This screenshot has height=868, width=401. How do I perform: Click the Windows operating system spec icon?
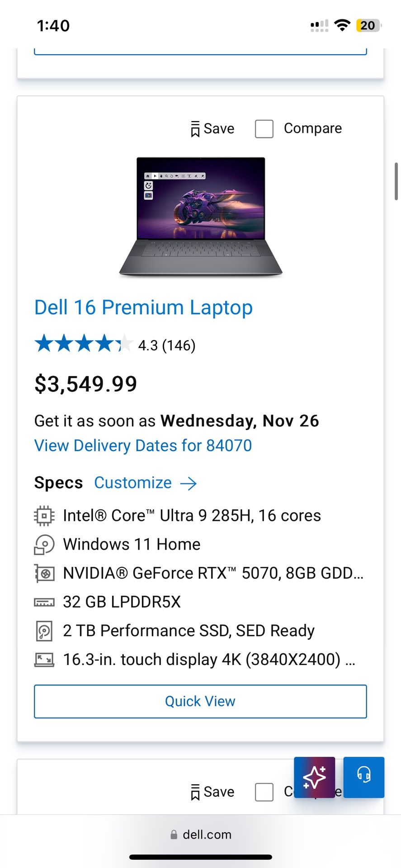(x=44, y=544)
